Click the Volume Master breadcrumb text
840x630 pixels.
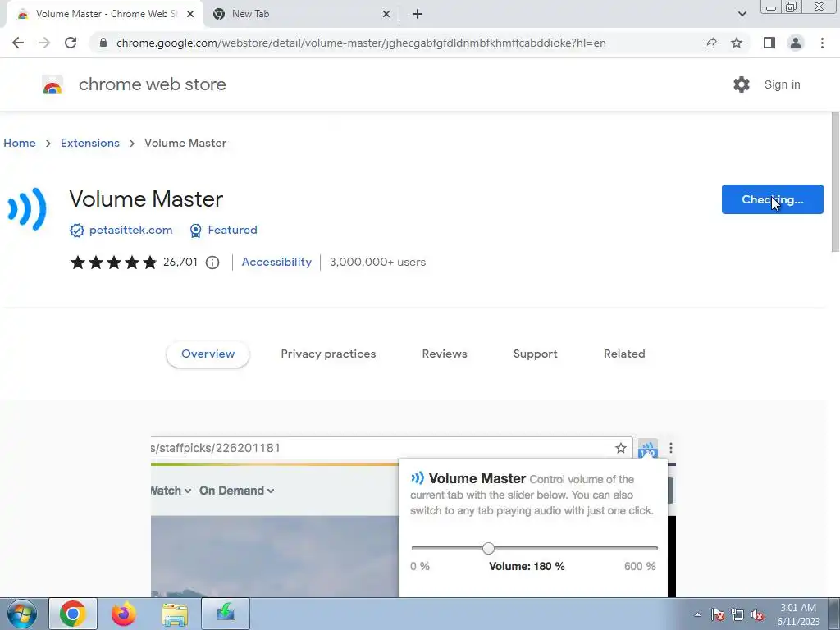tap(185, 143)
